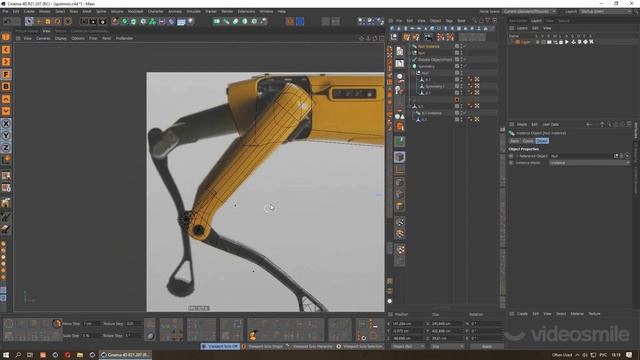Click the Reference Object picker icon
Screen dimensions: 640x360
pyautogui.click(x=627, y=156)
